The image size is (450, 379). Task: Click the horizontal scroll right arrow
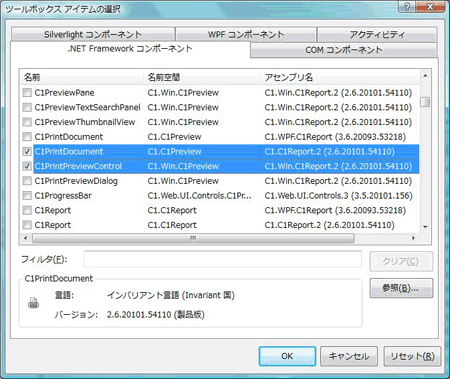point(413,238)
